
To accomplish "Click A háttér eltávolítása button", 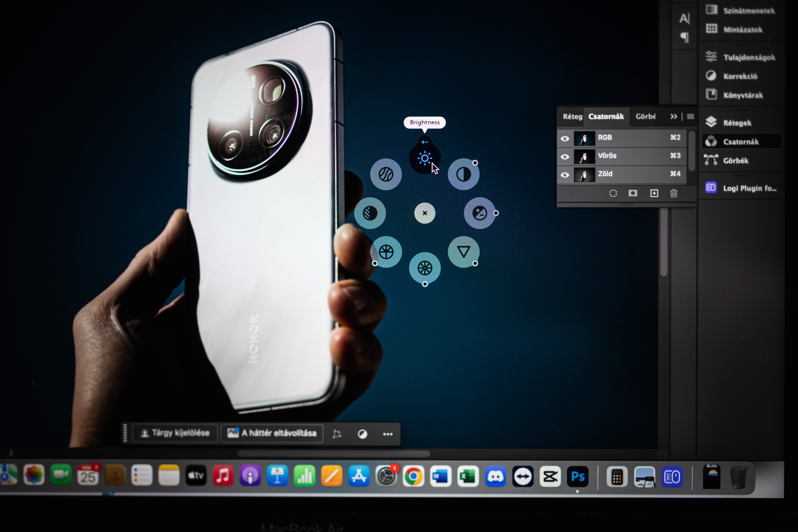I will 272,433.
